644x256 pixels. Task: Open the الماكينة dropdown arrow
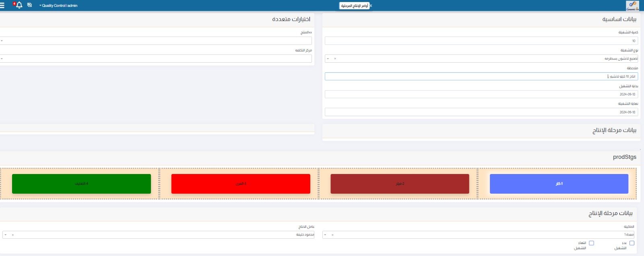(x=325, y=235)
